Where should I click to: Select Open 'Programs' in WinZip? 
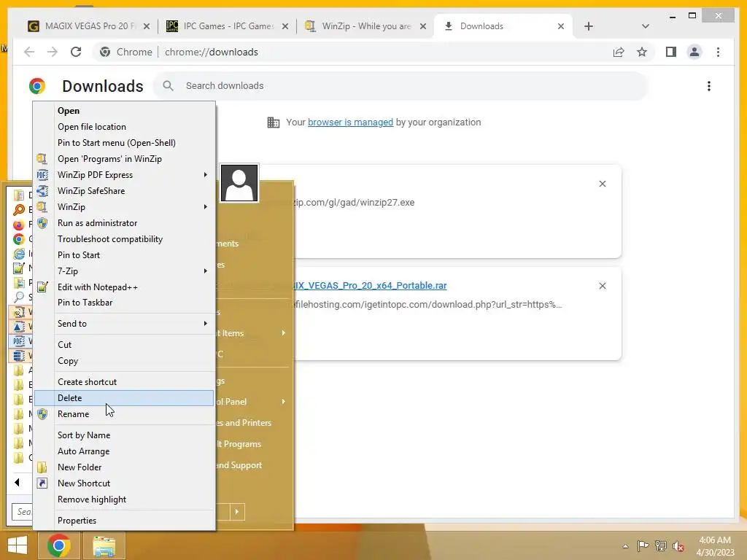pos(124,158)
